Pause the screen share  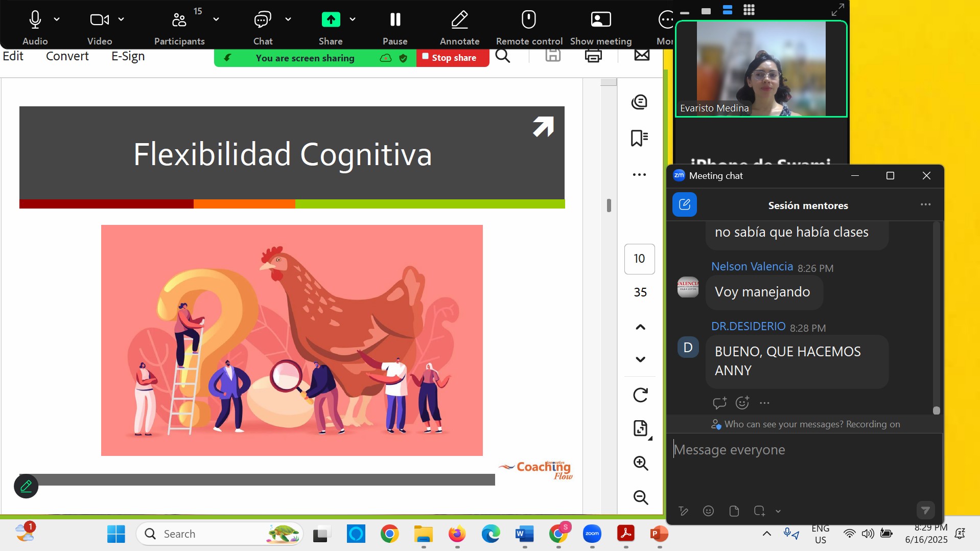pyautogui.click(x=395, y=20)
